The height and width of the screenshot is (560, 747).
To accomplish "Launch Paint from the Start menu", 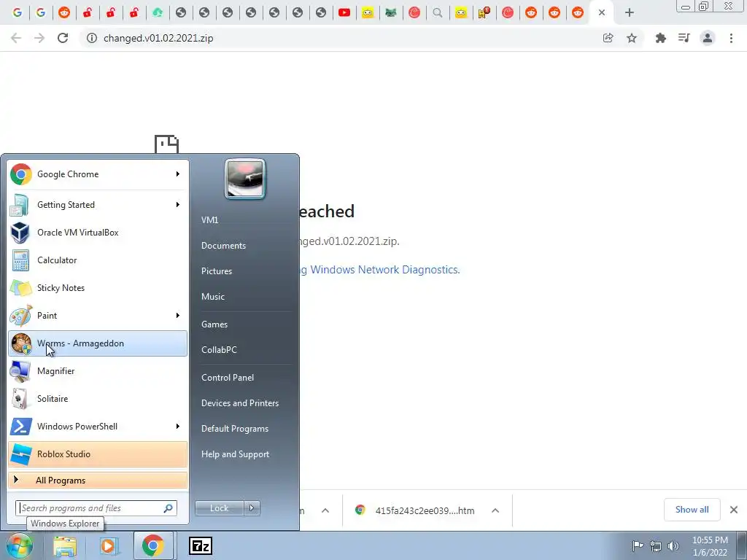I will pos(98,315).
